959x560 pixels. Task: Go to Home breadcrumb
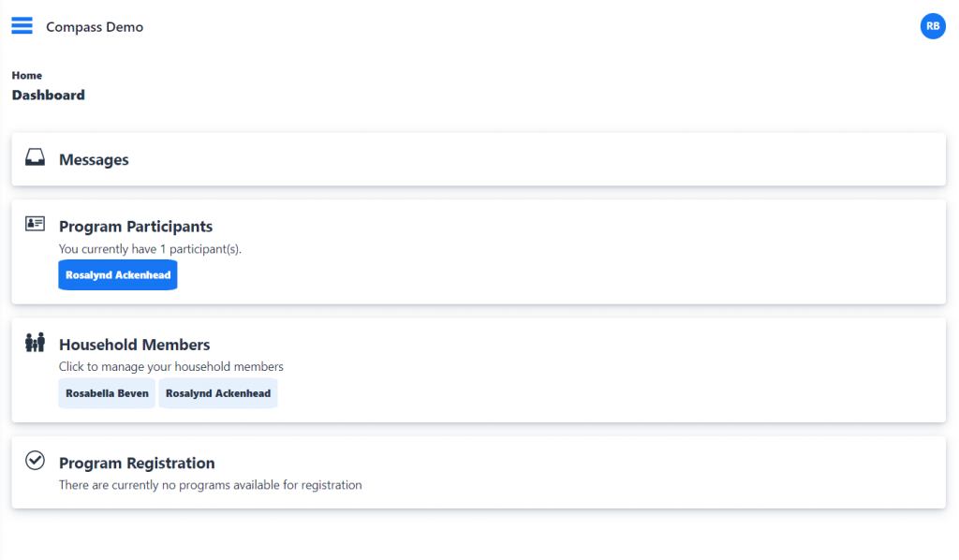click(x=27, y=75)
